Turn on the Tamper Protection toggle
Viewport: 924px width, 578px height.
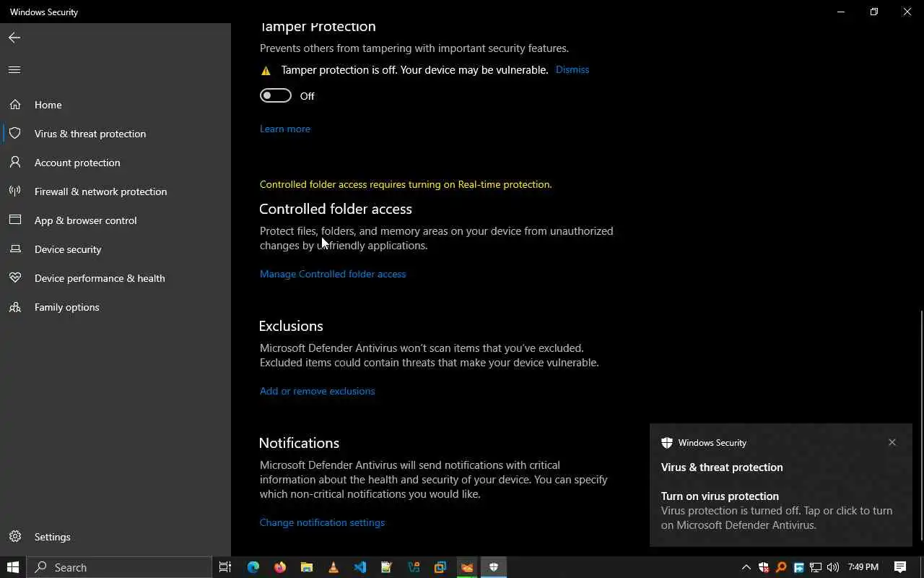pos(276,95)
